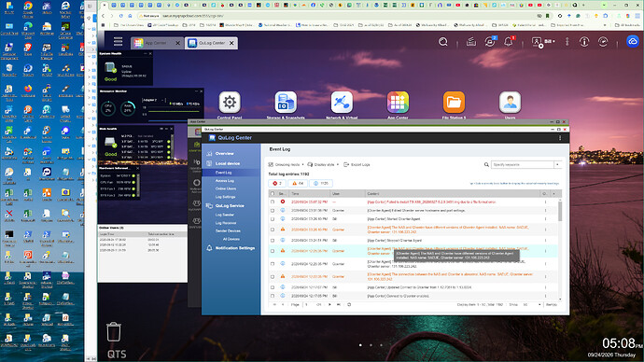
Task: Open Log Sender in the QuLog sidebar
Action: 225,215
